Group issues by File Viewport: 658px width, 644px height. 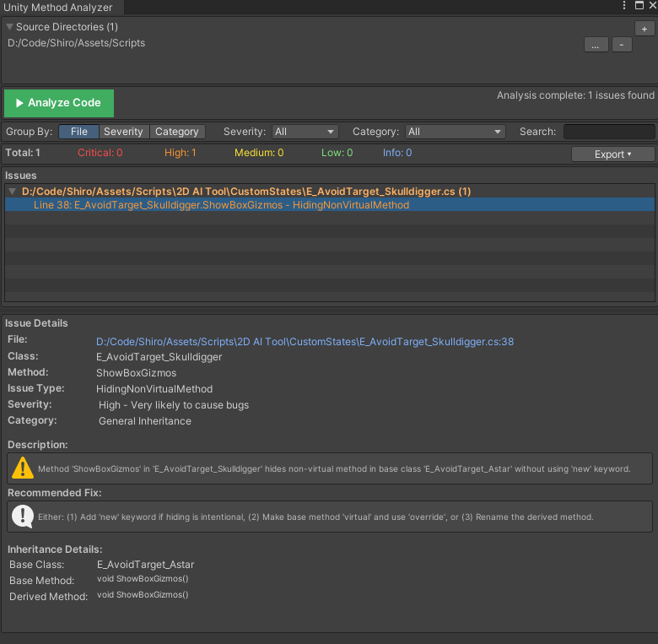(x=79, y=132)
